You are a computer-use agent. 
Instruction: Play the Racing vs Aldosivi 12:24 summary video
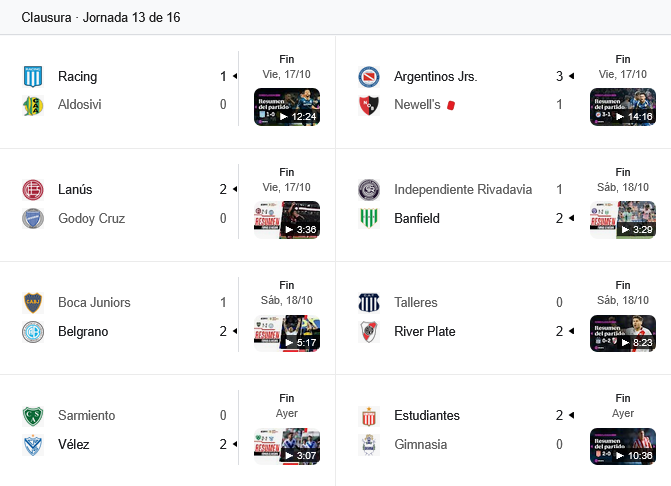[x=287, y=107]
